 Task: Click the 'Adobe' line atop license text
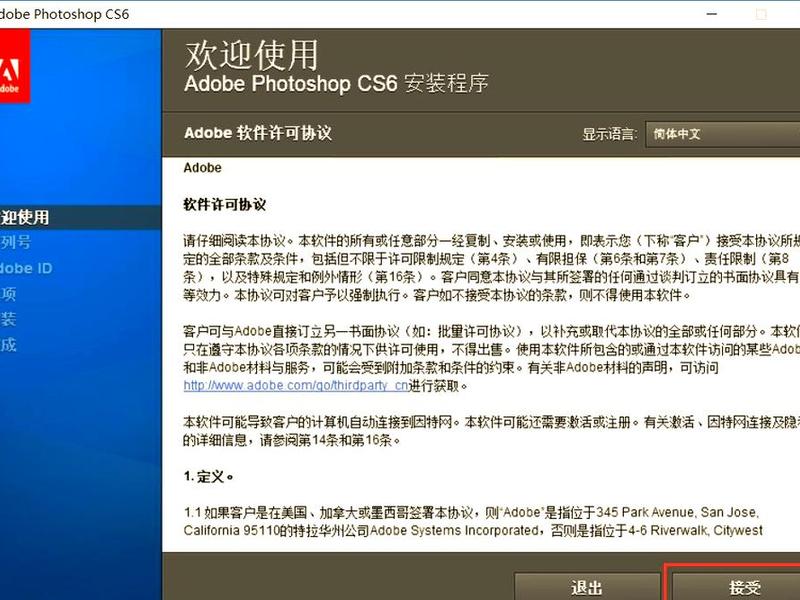[x=203, y=168]
